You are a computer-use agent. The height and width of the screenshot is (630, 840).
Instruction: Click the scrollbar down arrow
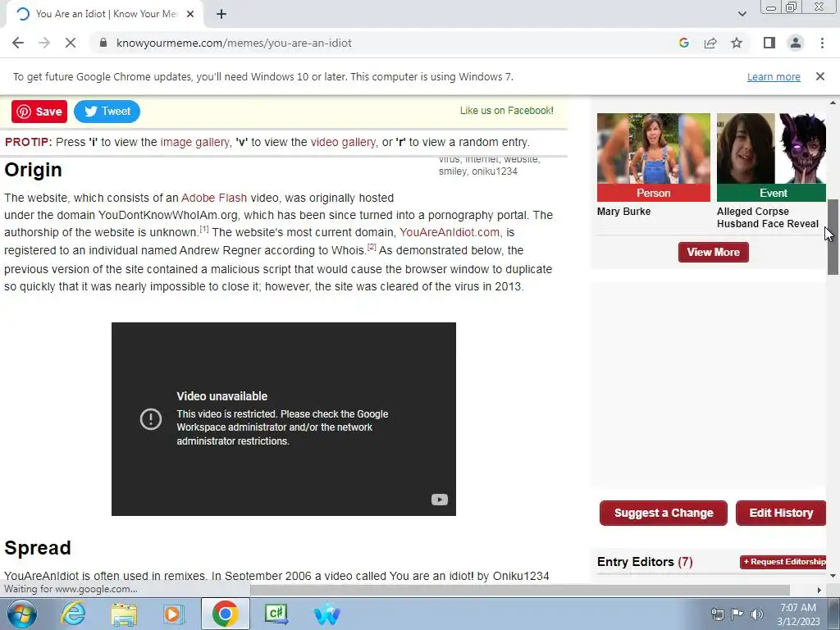[833, 576]
